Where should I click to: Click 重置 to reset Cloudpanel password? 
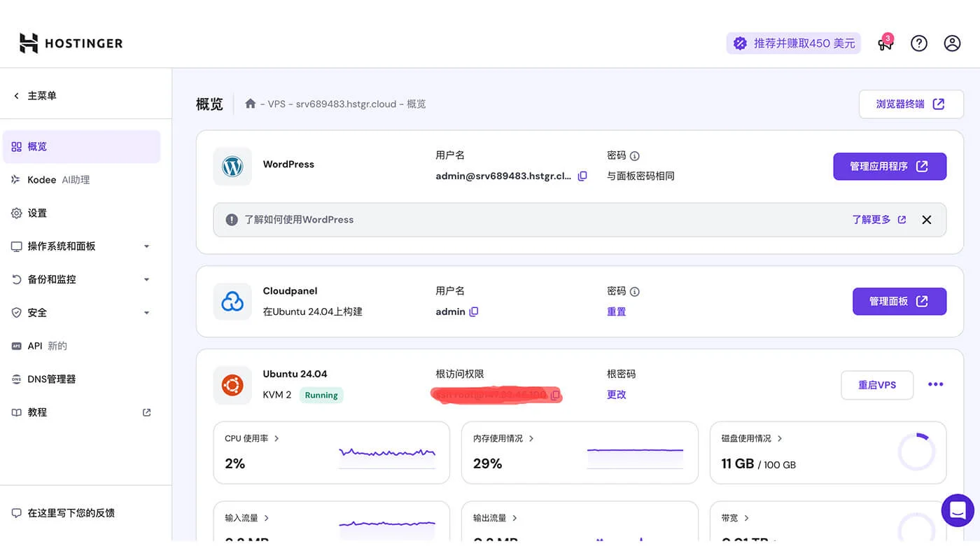click(x=617, y=311)
